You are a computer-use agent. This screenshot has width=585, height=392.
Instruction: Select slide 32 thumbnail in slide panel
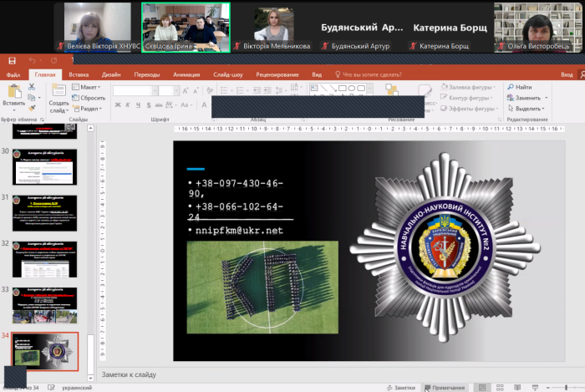pos(45,259)
